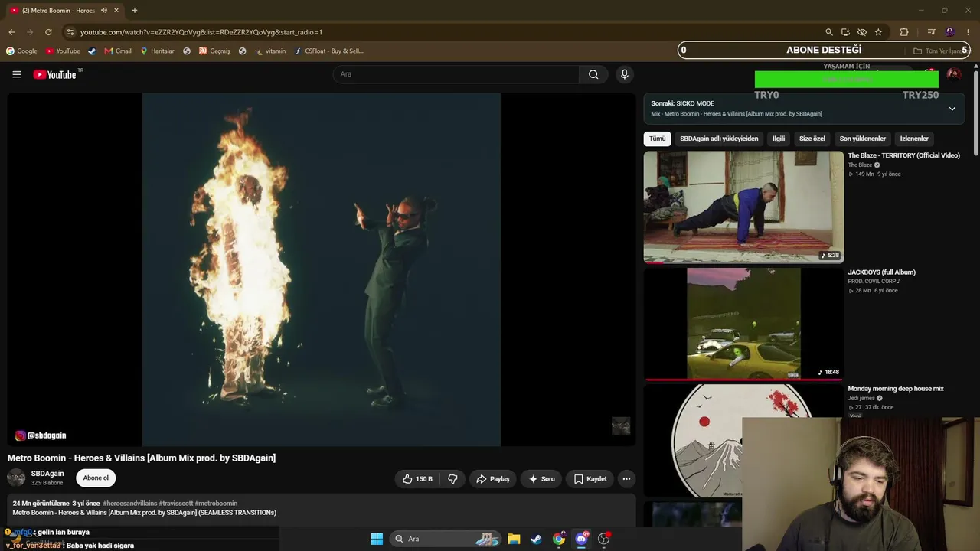Select the Size özel filter chip

tap(812, 139)
